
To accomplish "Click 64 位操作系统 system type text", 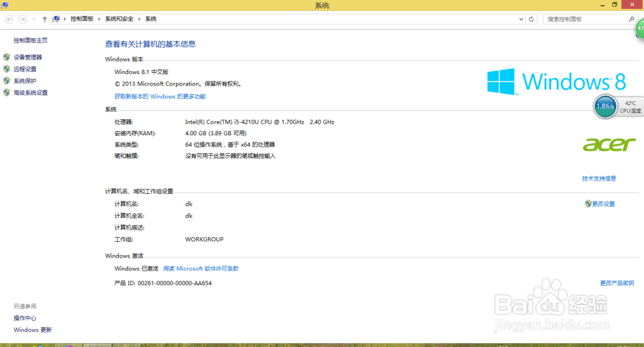I will [230, 145].
